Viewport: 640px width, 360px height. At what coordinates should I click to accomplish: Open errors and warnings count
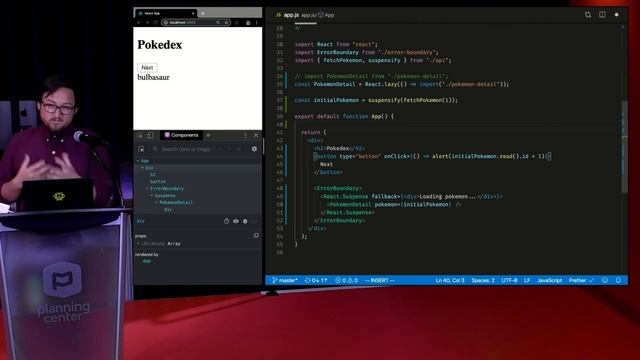[347, 280]
